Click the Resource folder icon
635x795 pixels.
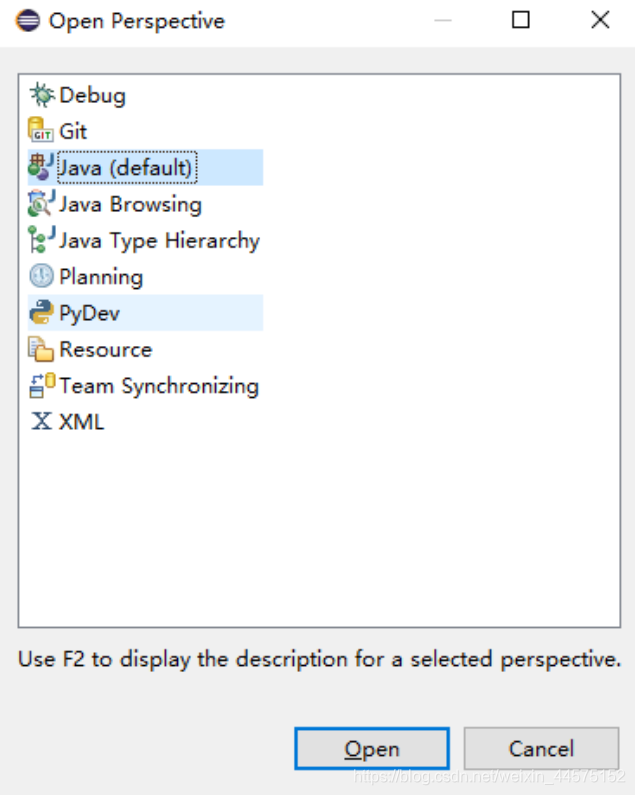click(41, 349)
